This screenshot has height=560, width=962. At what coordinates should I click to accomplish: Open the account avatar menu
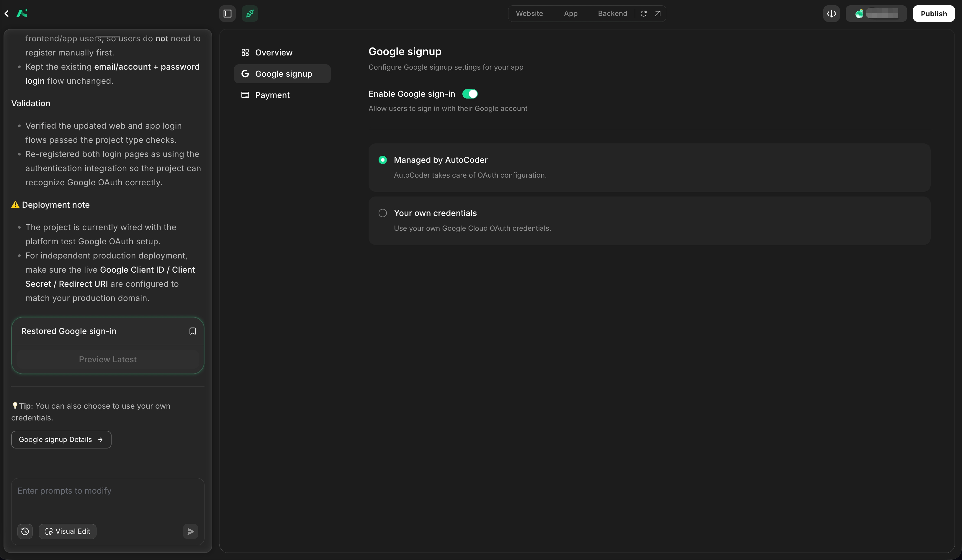(876, 14)
